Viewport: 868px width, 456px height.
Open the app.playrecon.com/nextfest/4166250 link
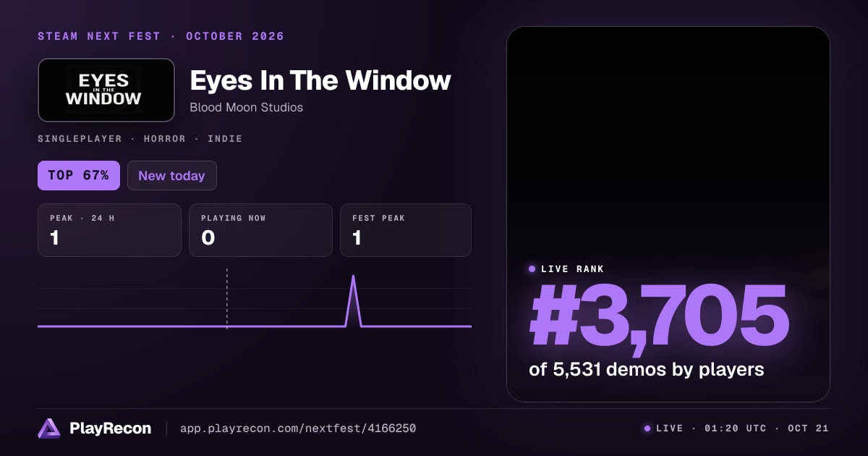(x=297, y=428)
